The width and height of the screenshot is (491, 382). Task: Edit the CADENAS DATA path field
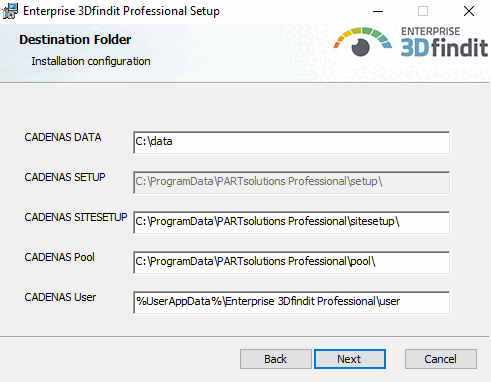pos(292,142)
